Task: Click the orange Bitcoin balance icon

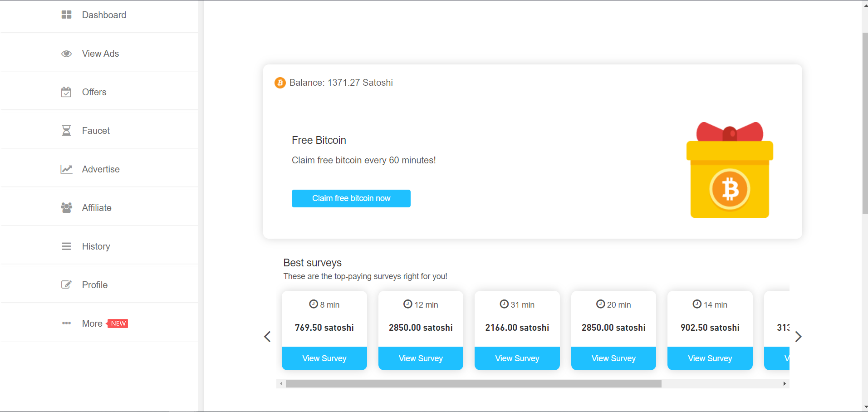Action: [280, 83]
